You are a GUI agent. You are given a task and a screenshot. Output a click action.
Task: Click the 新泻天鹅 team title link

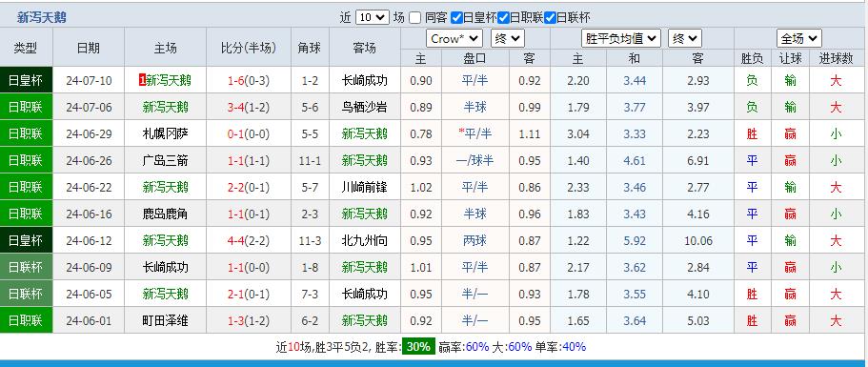click(42, 17)
